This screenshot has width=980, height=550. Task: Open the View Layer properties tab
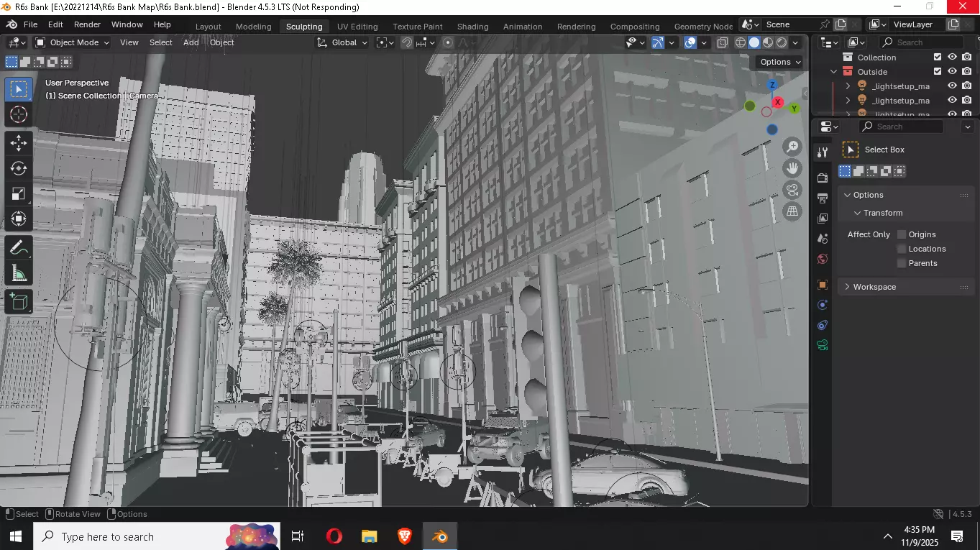(x=823, y=218)
